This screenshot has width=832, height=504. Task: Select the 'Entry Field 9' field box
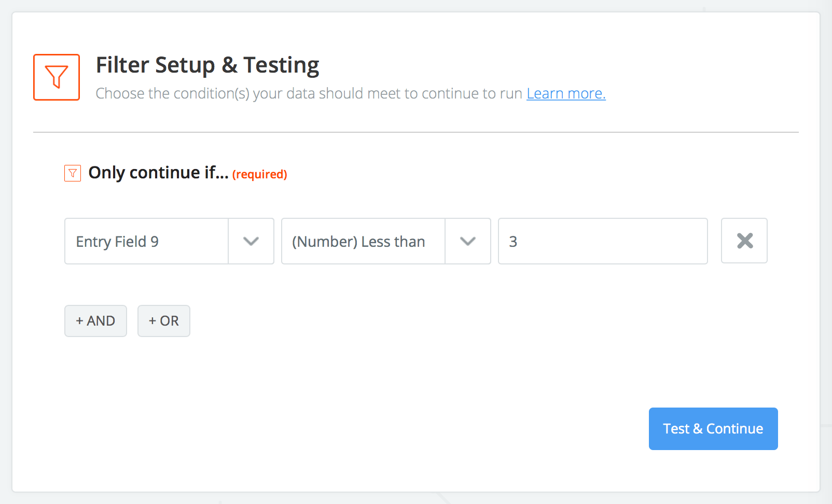coord(146,241)
